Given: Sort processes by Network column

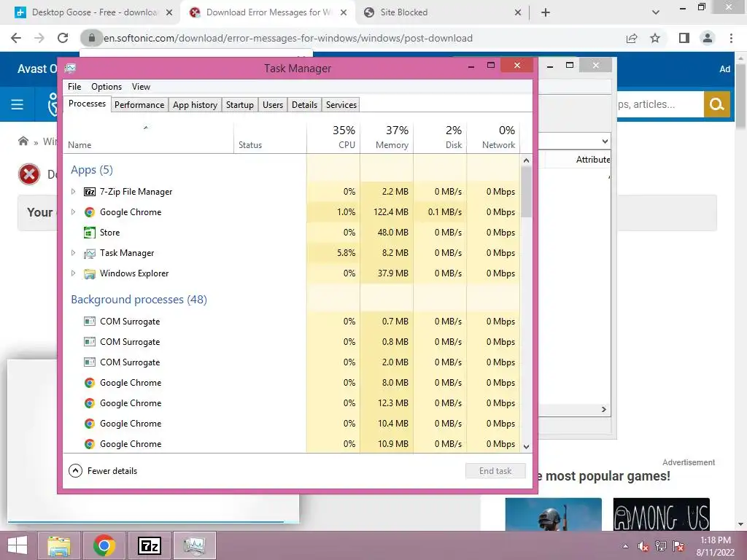Looking at the screenshot, I should click(494, 137).
